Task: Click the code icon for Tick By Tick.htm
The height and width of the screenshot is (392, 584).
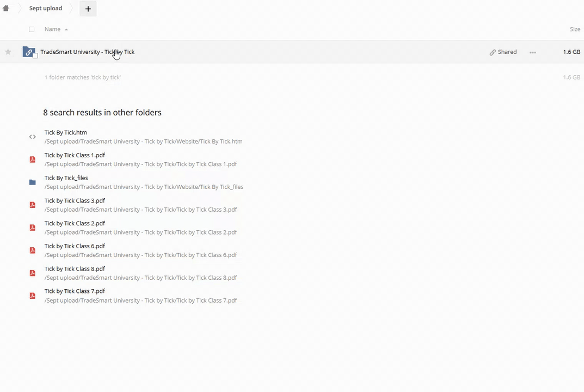Action: point(32,137)
